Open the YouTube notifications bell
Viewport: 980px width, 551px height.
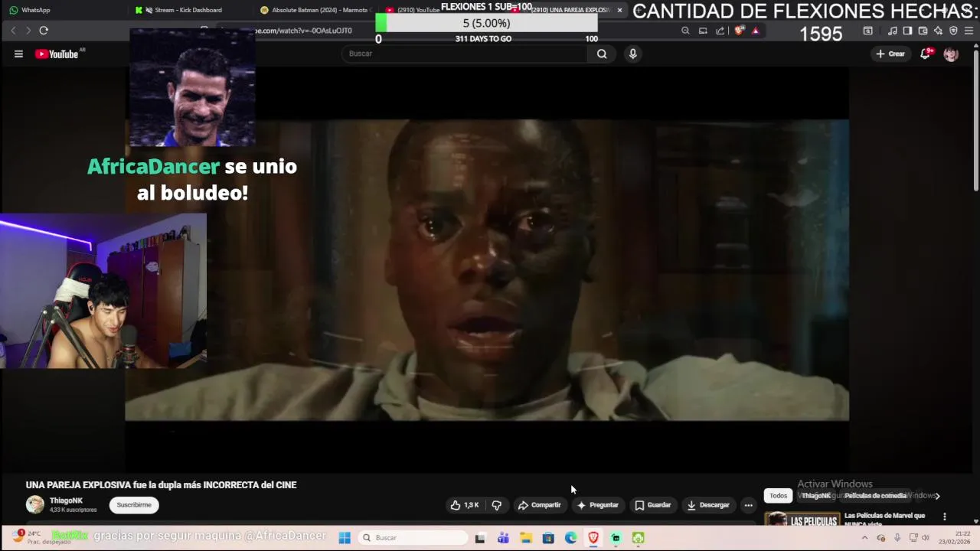pyautogui.click(x=925, y=54)
